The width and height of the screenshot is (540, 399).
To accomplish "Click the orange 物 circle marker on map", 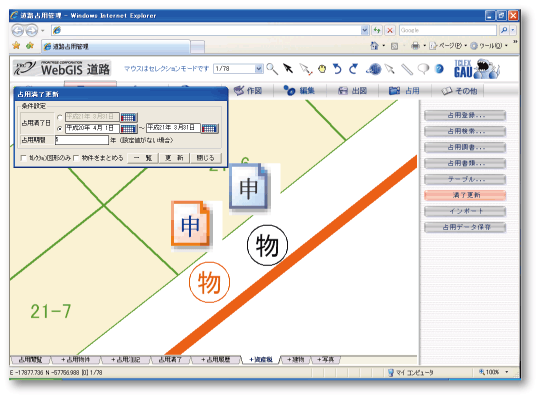I will pos(209,282).
